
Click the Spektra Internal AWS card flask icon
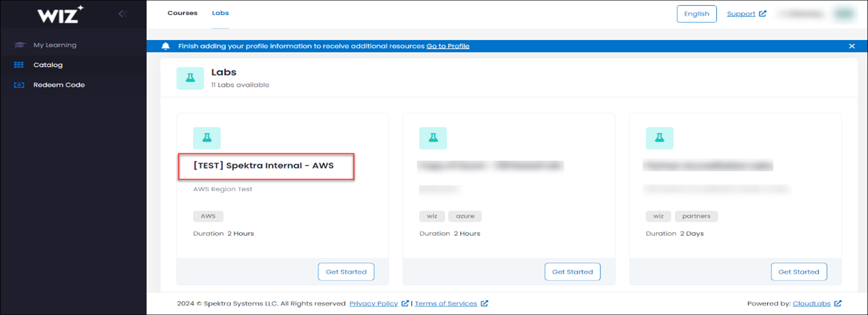(207, 138)
